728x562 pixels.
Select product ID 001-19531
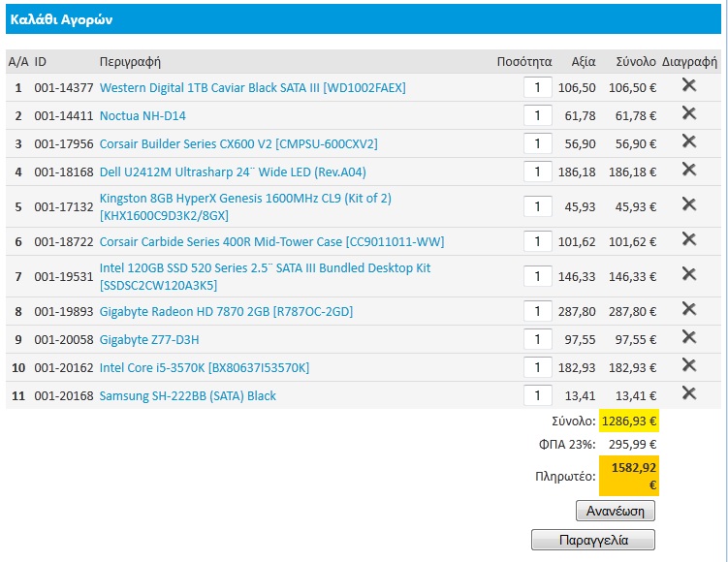[64, 276]
